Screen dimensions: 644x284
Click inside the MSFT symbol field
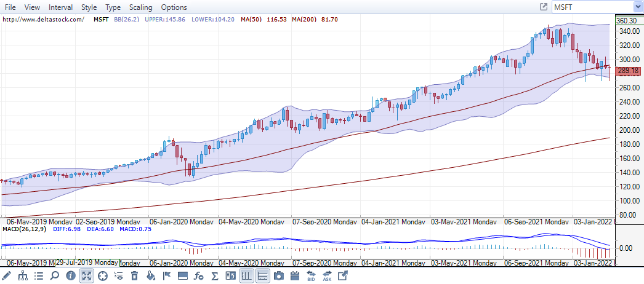[593, 7]
